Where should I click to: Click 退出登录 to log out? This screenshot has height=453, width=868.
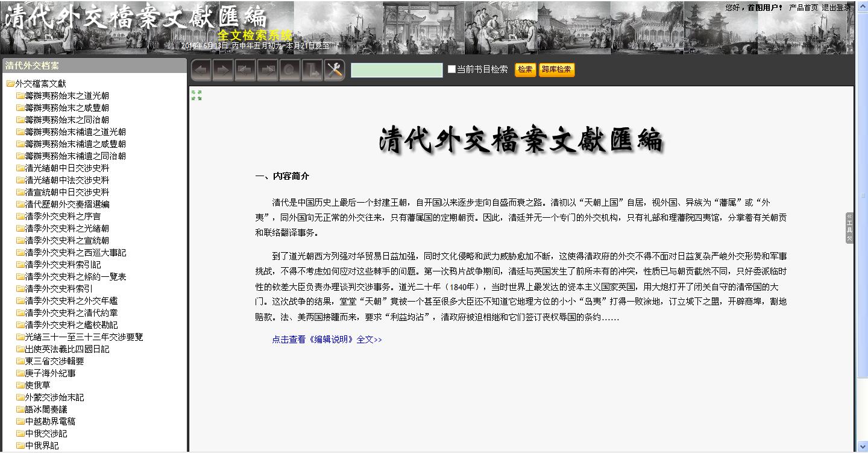(836, 8)
